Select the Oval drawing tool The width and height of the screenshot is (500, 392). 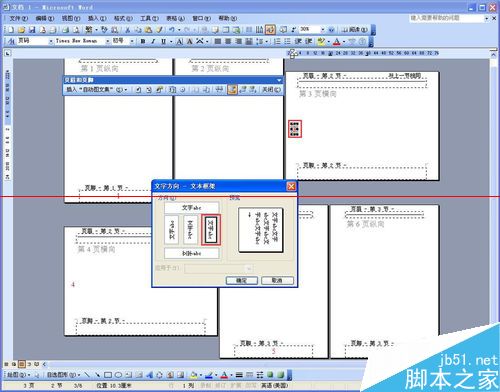point(118,375)
